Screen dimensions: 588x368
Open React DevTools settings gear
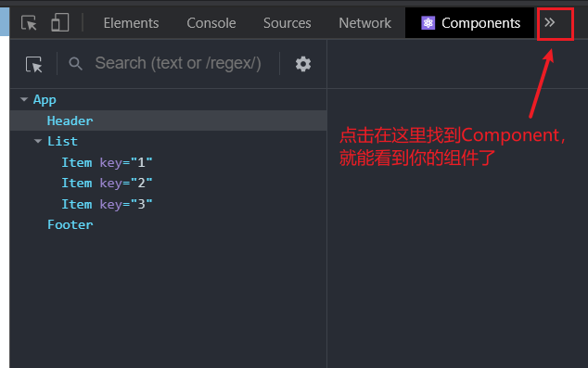click(x=303, y=64)
